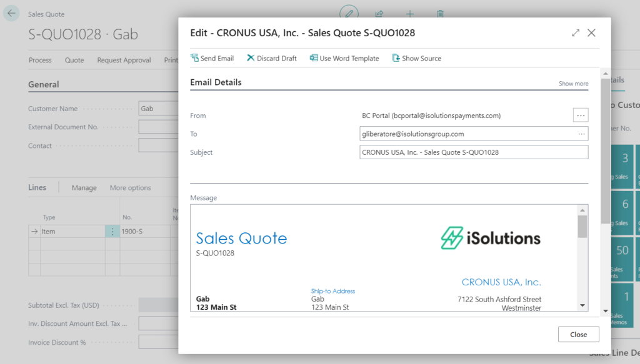Click the row selector arrow beside Item
The image size is (640, 364).
tap(34, 231)
